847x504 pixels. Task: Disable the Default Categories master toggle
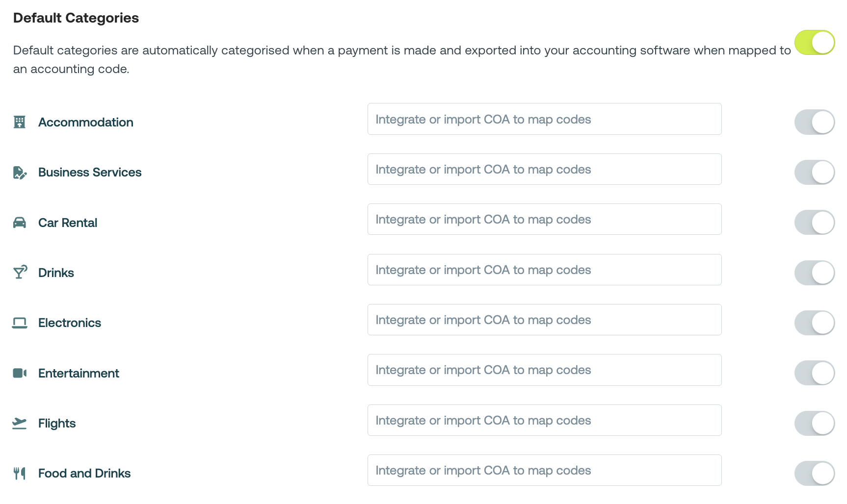tap(814, 43)
